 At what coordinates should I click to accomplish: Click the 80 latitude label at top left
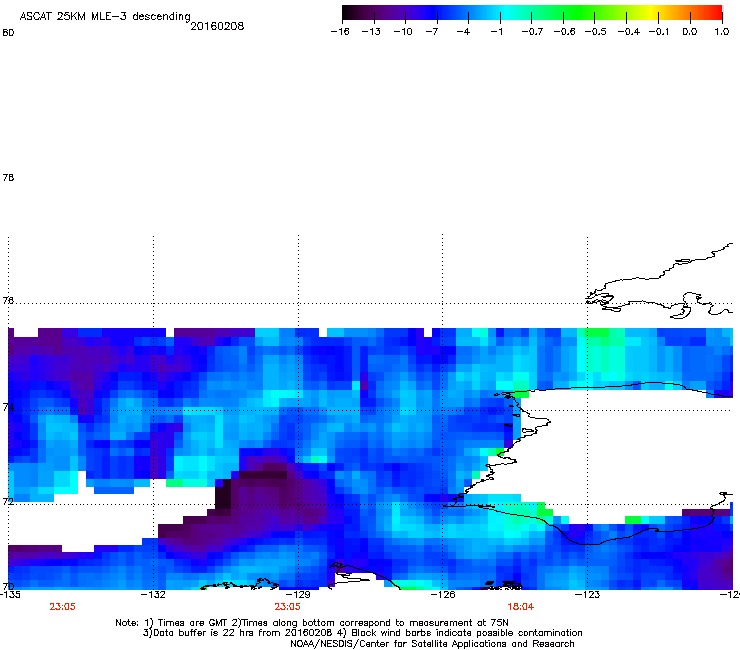point(8,33)
